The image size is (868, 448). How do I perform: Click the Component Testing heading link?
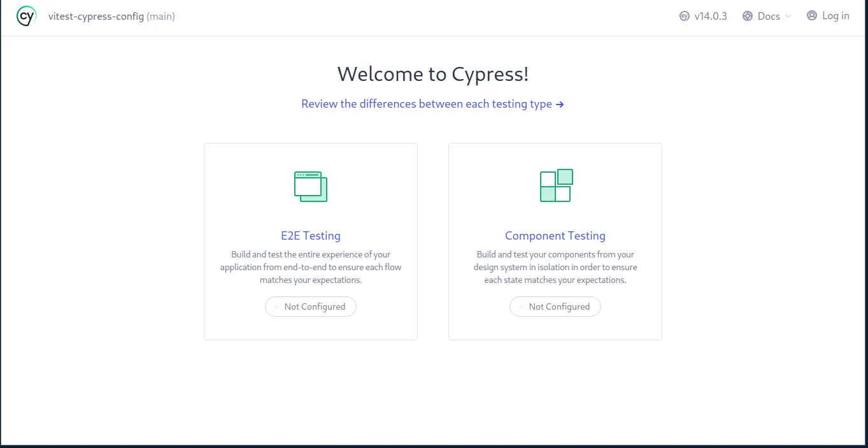coord(555,236)
